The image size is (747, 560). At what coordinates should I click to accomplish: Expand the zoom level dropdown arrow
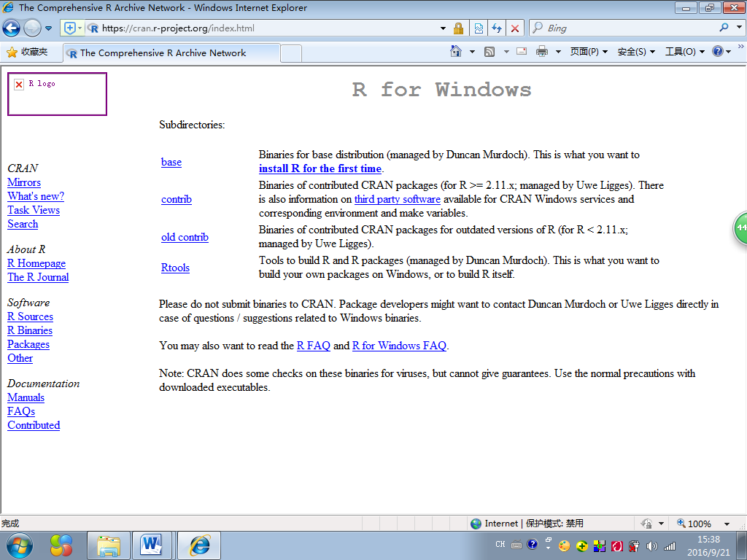(727, 524)
